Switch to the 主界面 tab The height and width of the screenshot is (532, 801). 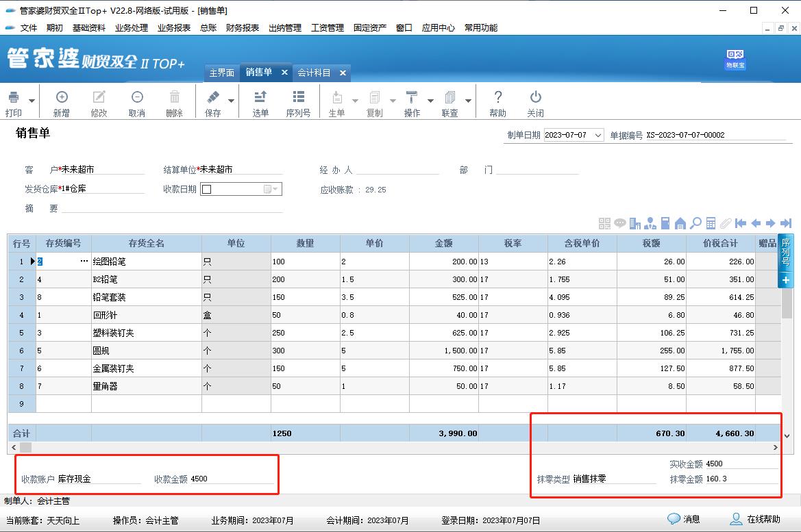[x=222, y=73]
